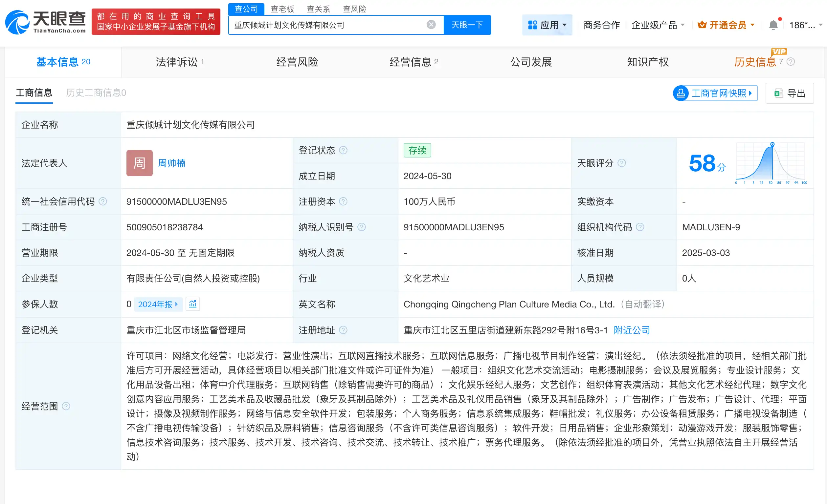Click the snapshot icon on 工商官网快照
This screenshot has height=504, width=827.
(681, 93)
